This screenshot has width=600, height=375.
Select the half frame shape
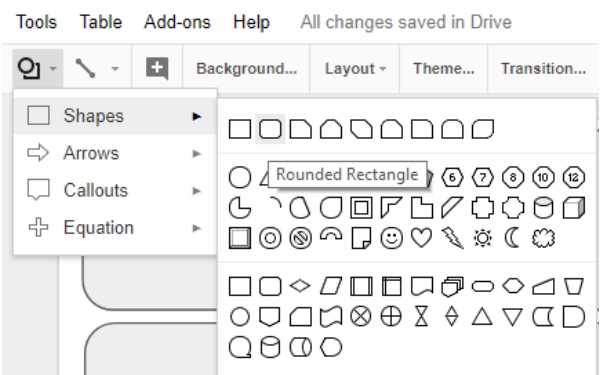coord(391,208)
